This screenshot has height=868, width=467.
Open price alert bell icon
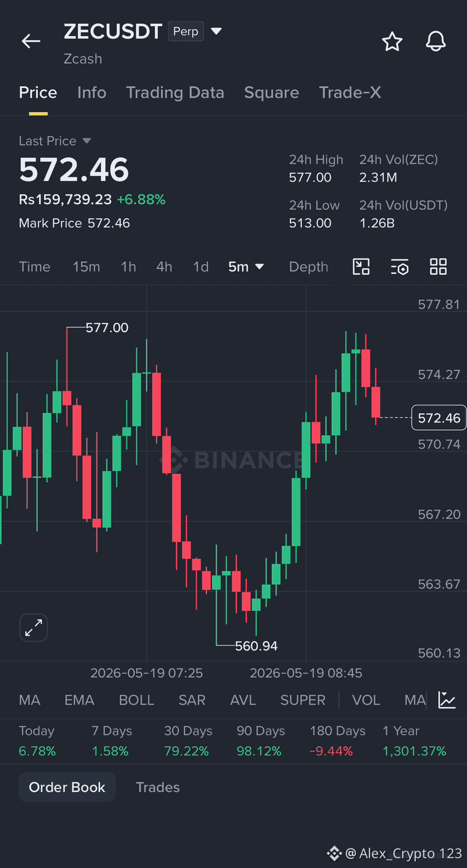(435, 41)
